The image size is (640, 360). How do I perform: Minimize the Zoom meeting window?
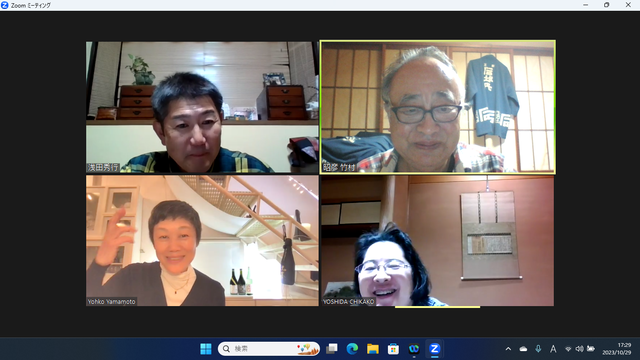point(586,5)
